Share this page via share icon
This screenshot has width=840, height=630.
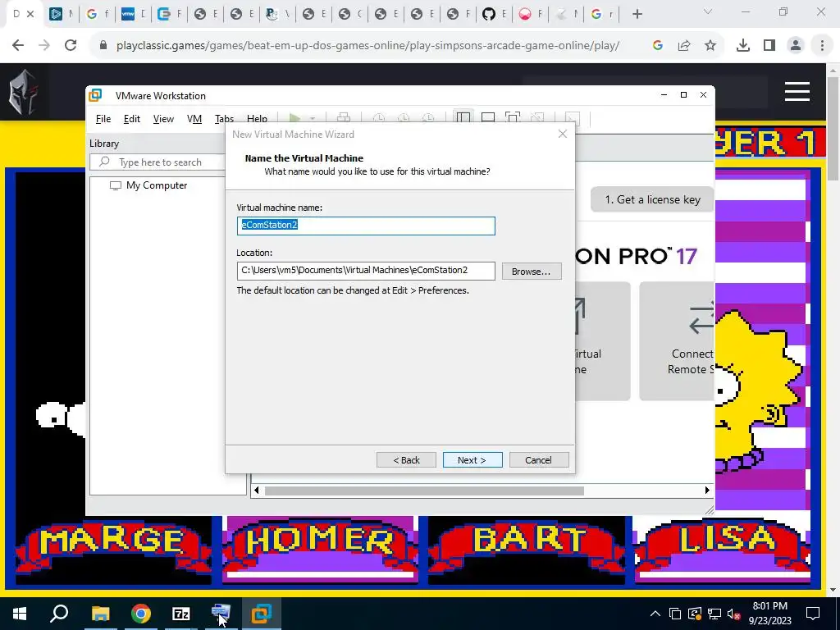coord(684,46)
